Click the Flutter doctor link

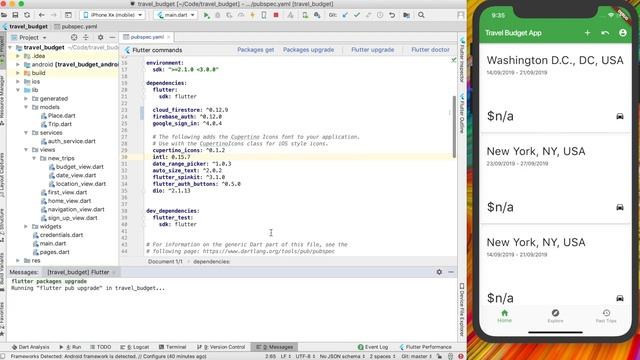(430, 50)
